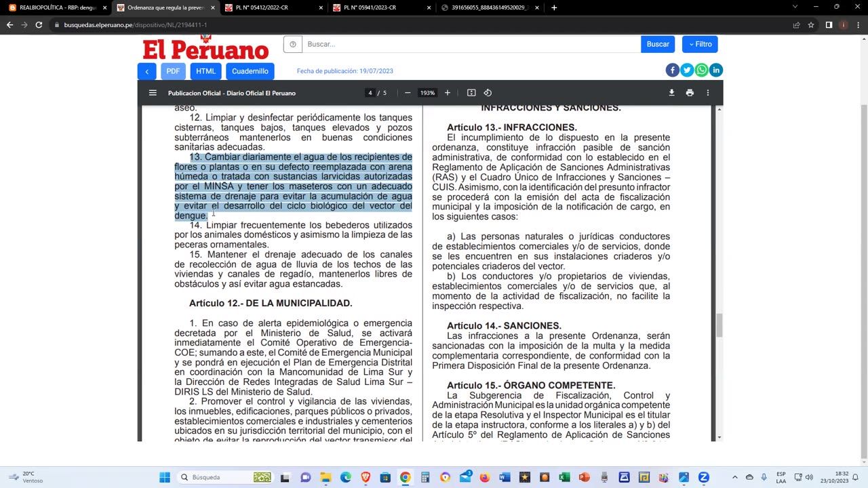Go back with the blue chevron button
This screenshot has height=488, width=868.
[146, 71]
